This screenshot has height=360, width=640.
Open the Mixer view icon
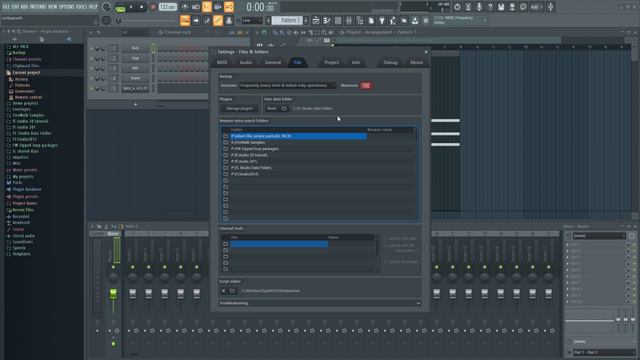point(349,20)
